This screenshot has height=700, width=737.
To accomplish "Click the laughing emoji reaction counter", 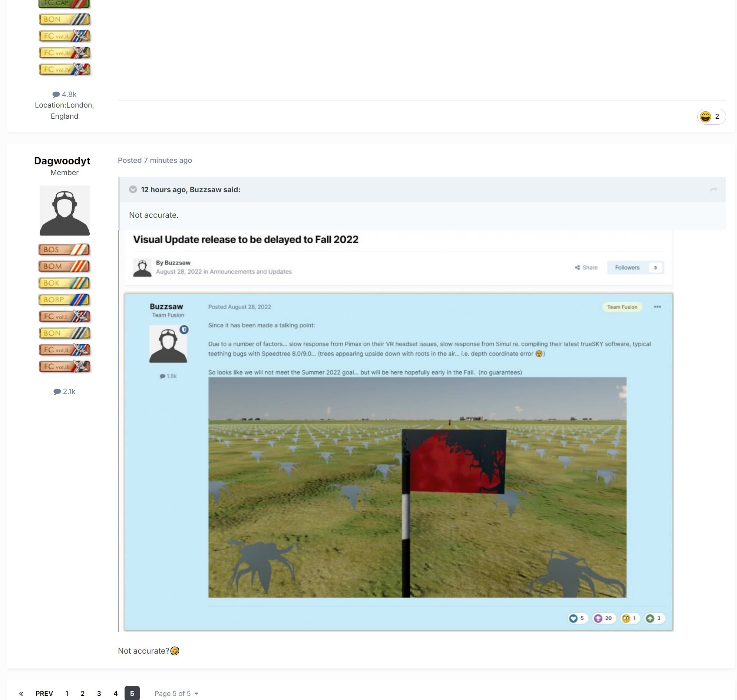I will tap(711, 116).
